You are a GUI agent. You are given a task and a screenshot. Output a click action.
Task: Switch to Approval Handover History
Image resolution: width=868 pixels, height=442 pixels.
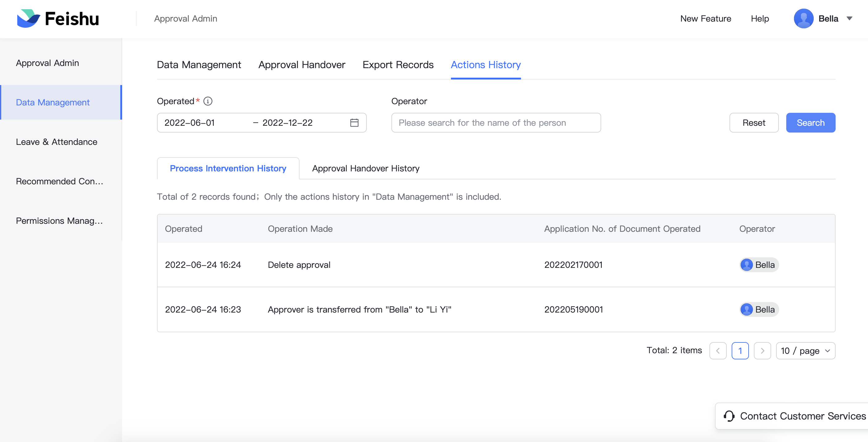[x=366, y=168]
